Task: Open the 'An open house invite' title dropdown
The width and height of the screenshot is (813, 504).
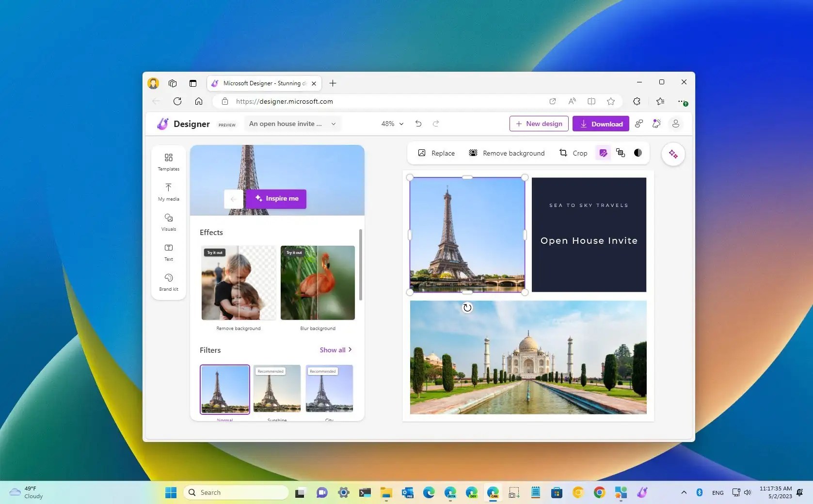Action: (x=291, y=124)
